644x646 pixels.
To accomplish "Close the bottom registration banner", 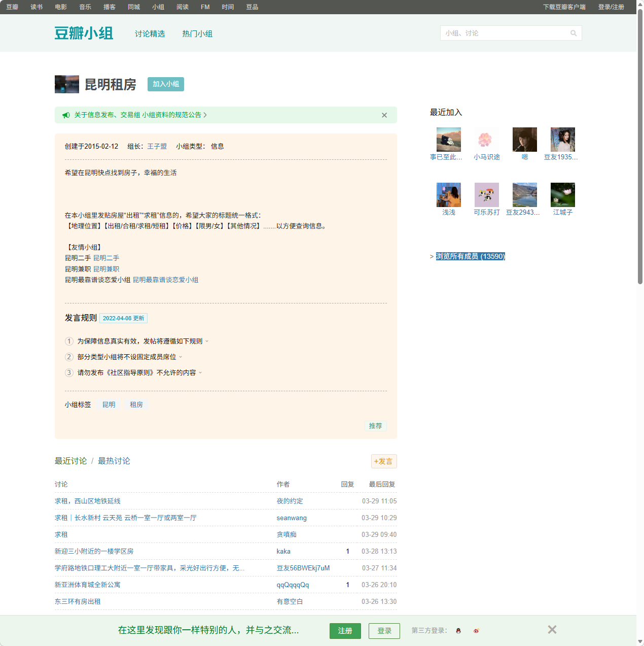I will coord(552,629).
